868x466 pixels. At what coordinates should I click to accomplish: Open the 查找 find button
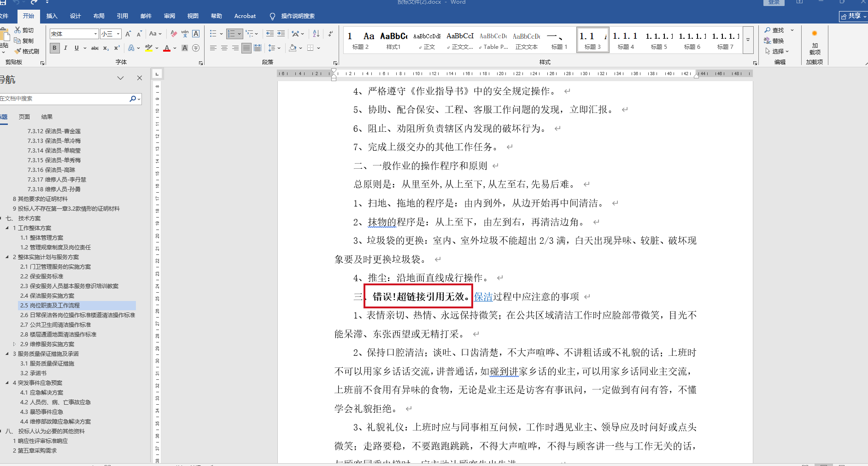click(x=774, y=30)
